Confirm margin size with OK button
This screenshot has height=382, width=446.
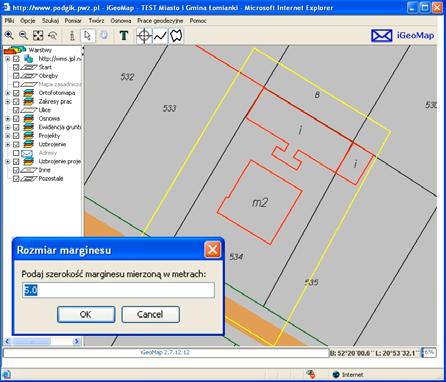(86, 314)
